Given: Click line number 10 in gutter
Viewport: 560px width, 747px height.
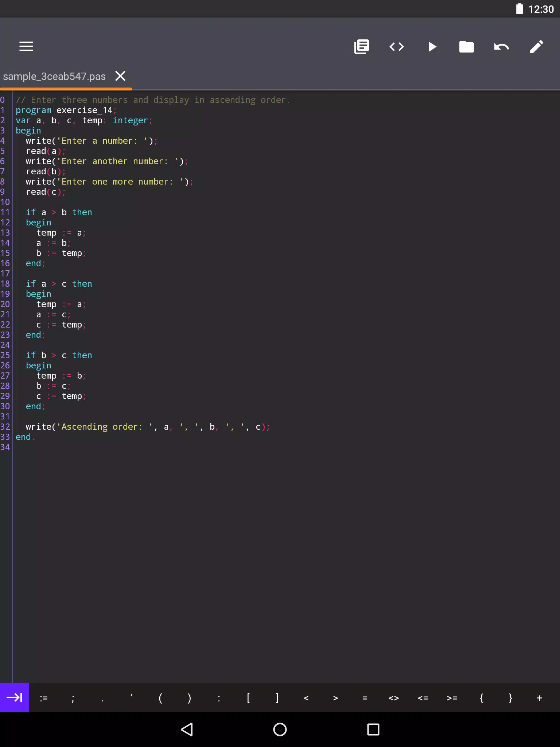Looking at the screenshot, I should (x=5, y=202).
